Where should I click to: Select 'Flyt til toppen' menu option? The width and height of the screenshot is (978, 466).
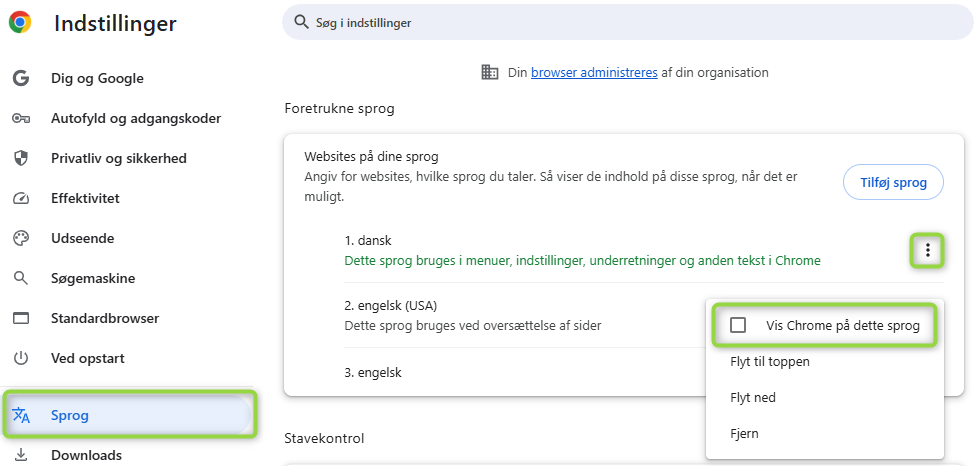(770, 361)
